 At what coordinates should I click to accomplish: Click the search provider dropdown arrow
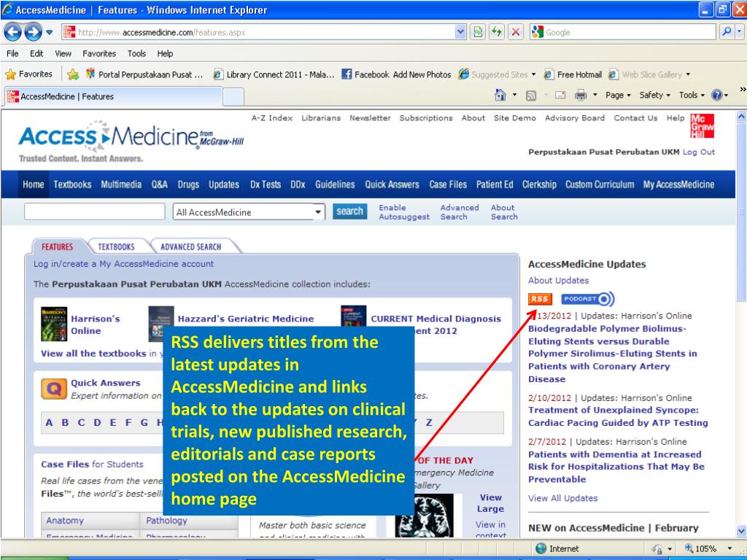[x=740, y=32]
